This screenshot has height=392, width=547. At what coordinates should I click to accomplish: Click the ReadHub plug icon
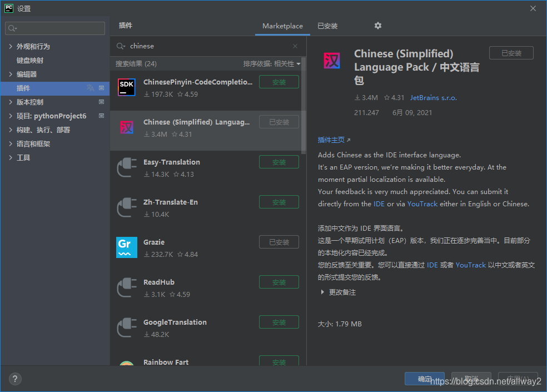click(127, 287)
